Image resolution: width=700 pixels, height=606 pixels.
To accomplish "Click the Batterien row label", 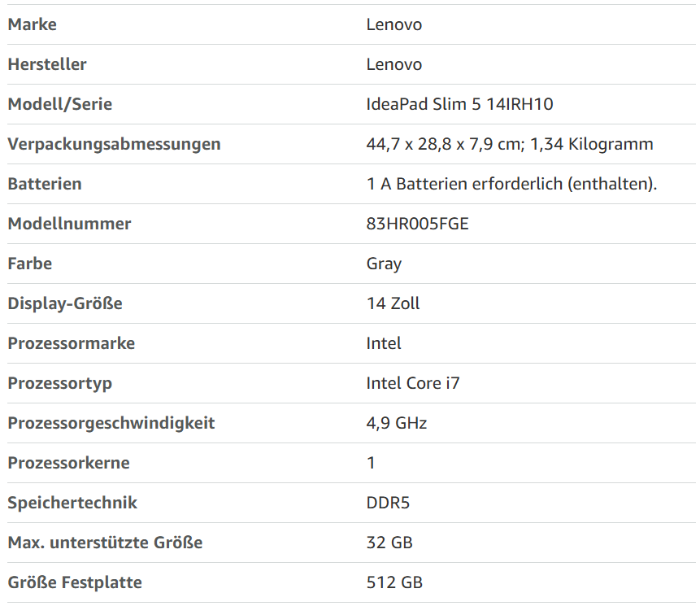I will coord(45,184).
